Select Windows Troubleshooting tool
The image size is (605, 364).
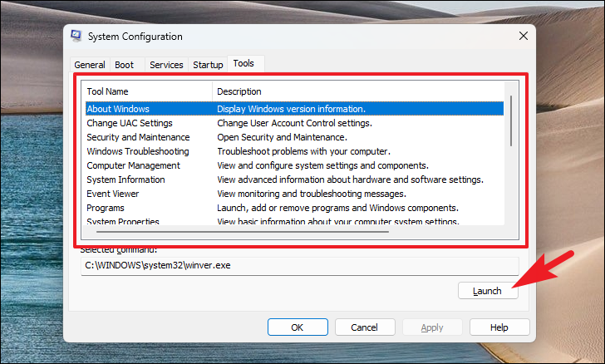[138, 151]
